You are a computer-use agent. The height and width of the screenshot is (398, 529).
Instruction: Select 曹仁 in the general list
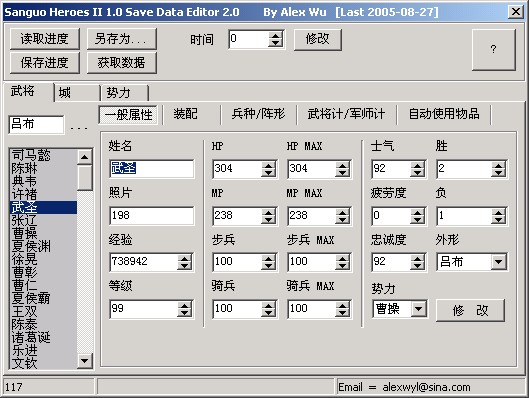pyautogui.click(x=44, y=285)
